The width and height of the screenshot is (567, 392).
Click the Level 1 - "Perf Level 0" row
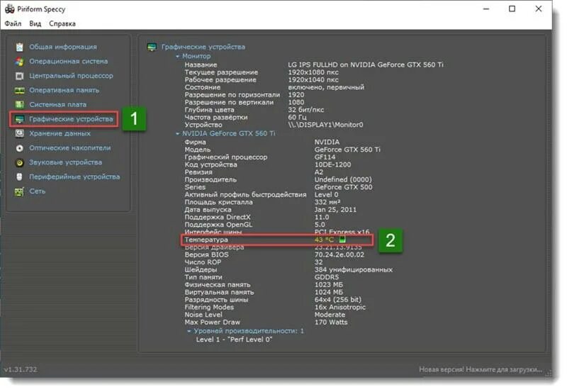[234, 340]
